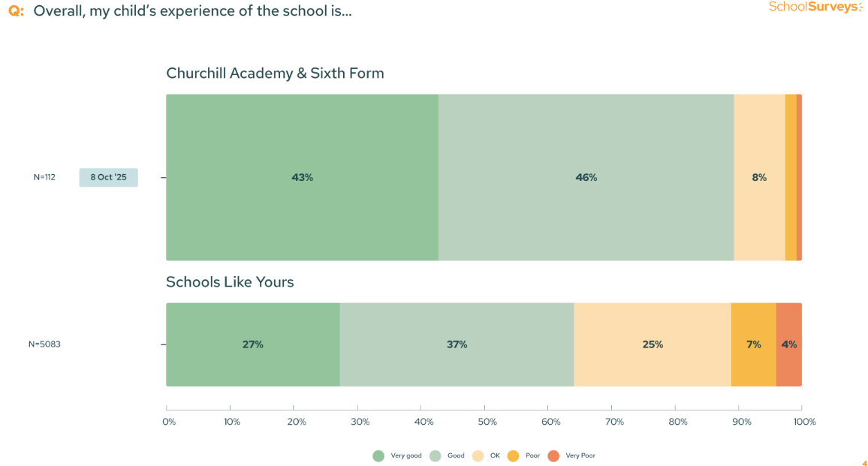Click the SchoolSurveys logo
This screenshot has height=466, width=868.
(x=815, y=8)
